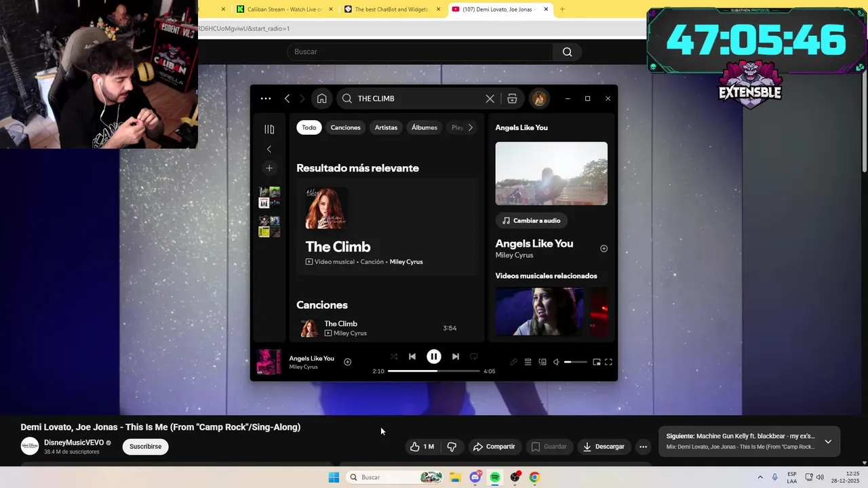Viewport: 868px width, 488px height.
Task: Select the Artistas filter chip
Action: 386,127
